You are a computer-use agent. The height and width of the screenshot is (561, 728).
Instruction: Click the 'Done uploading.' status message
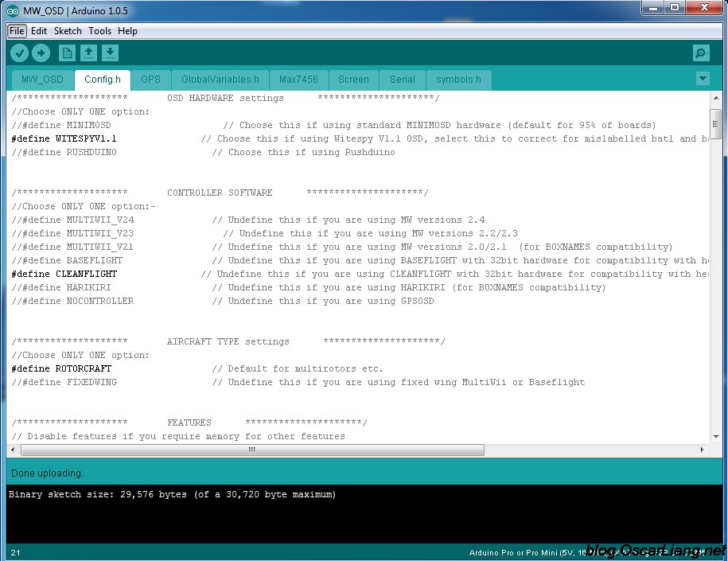(x=47, y=473)
